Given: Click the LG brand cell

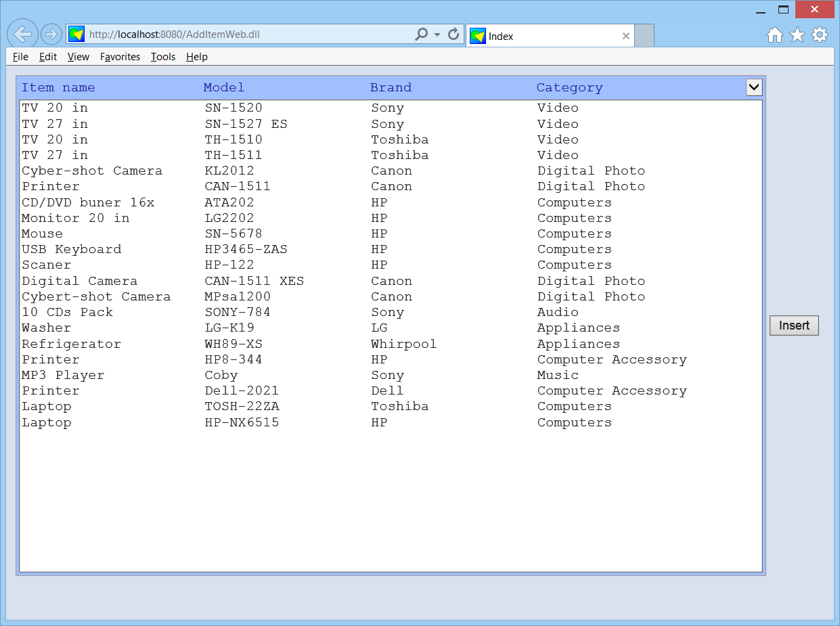Looking at the screenshot, I should [x=379, y=328].
